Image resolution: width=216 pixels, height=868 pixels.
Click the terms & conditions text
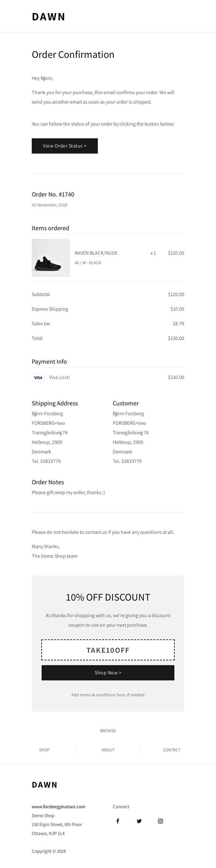(108, 695)
